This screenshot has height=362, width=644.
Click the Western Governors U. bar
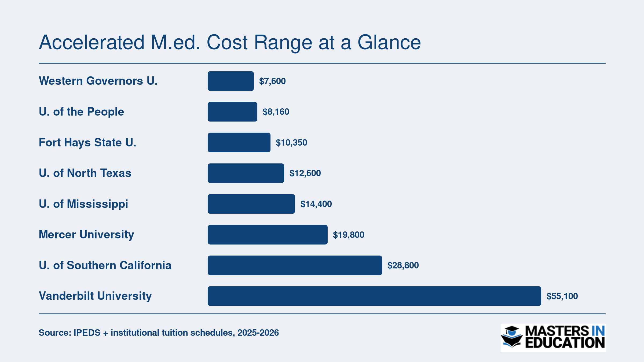coord(231,81)
